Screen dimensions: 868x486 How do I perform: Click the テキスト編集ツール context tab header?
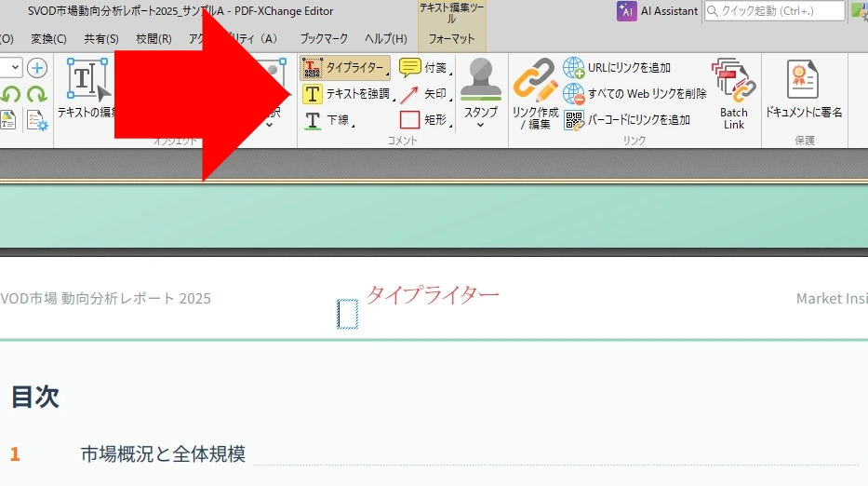point(452,13)
